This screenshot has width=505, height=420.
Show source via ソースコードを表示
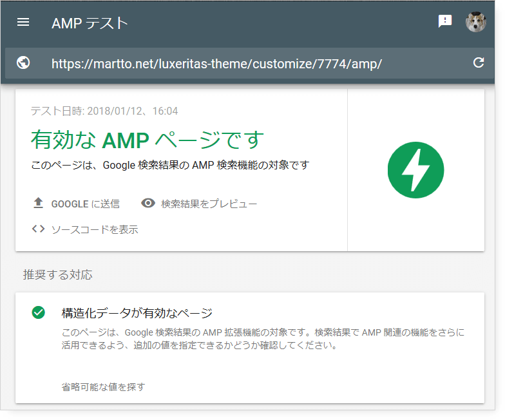pos(95,229)
